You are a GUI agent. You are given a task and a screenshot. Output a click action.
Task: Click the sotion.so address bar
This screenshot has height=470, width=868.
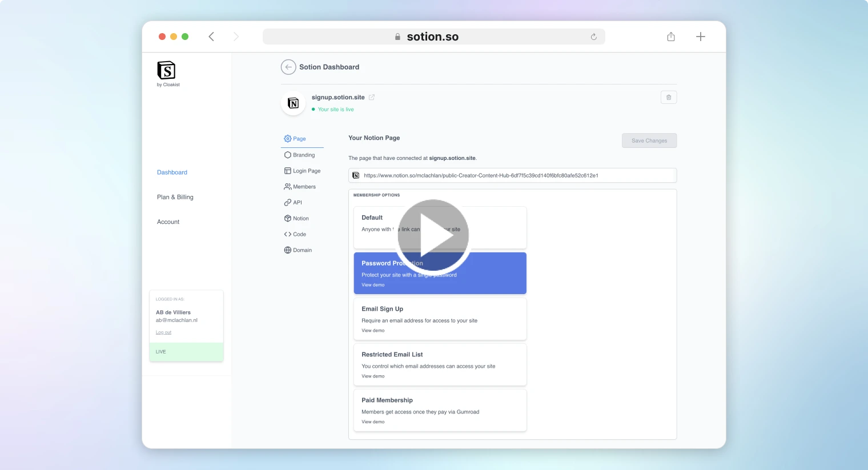[x=433, y=37]
